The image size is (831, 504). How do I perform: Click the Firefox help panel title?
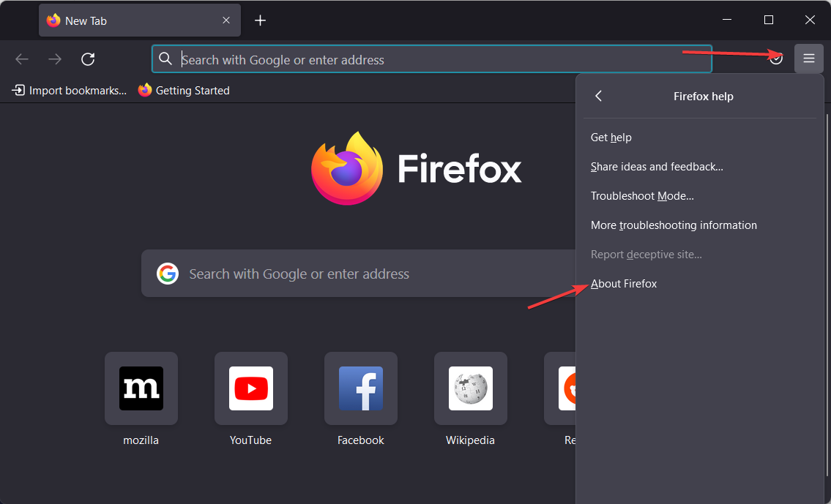(x=704, y=97)
